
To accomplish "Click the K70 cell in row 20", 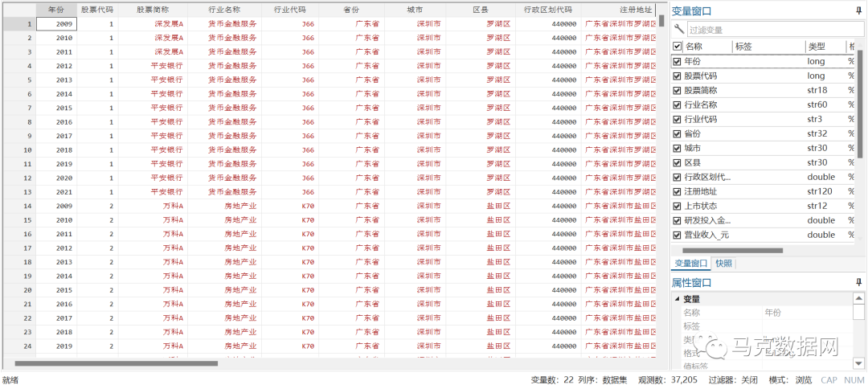I will click(290, 290).
